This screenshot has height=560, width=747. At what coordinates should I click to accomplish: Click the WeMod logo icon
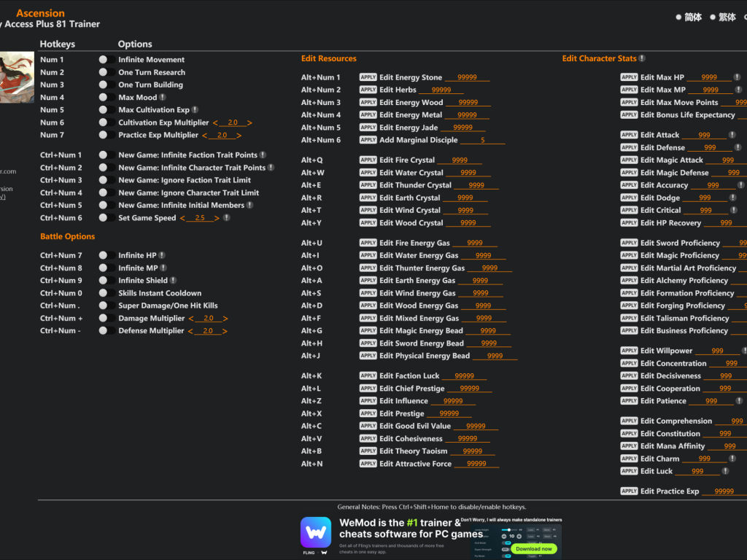coord(316,532)
